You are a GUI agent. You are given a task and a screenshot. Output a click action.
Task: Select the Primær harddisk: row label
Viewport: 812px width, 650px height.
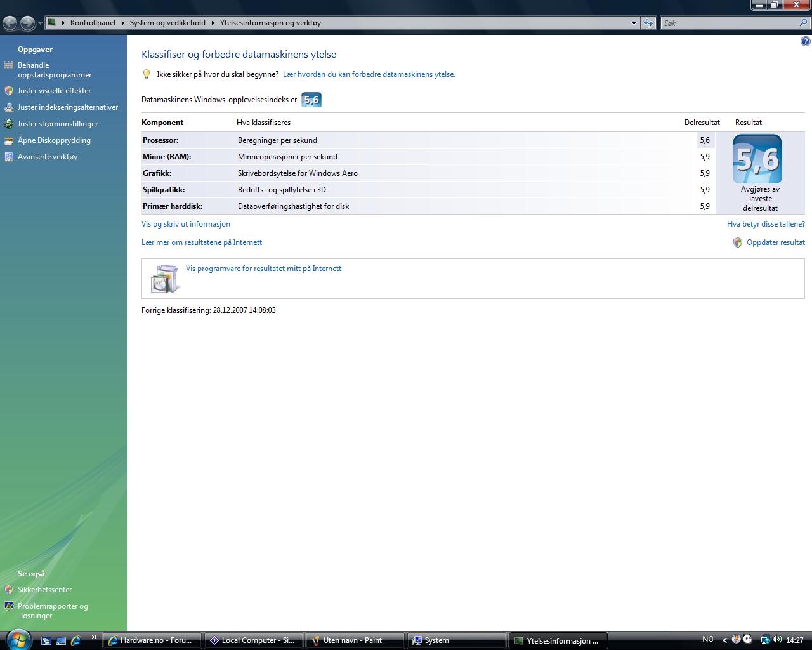[173, 206]
